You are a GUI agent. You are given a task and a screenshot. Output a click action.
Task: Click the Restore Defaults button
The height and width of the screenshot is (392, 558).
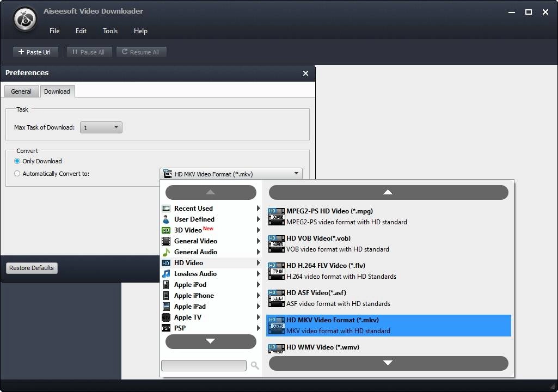pos(32,268)
